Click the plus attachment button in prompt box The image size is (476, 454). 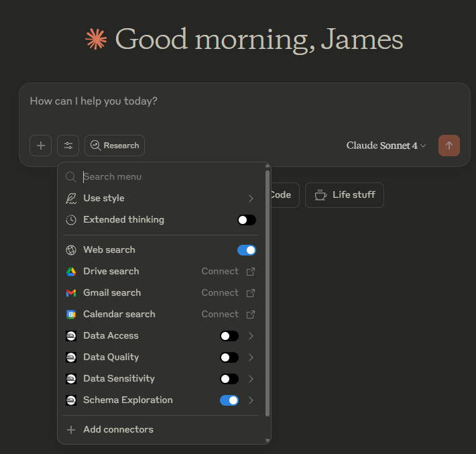(x=41, y=146)
